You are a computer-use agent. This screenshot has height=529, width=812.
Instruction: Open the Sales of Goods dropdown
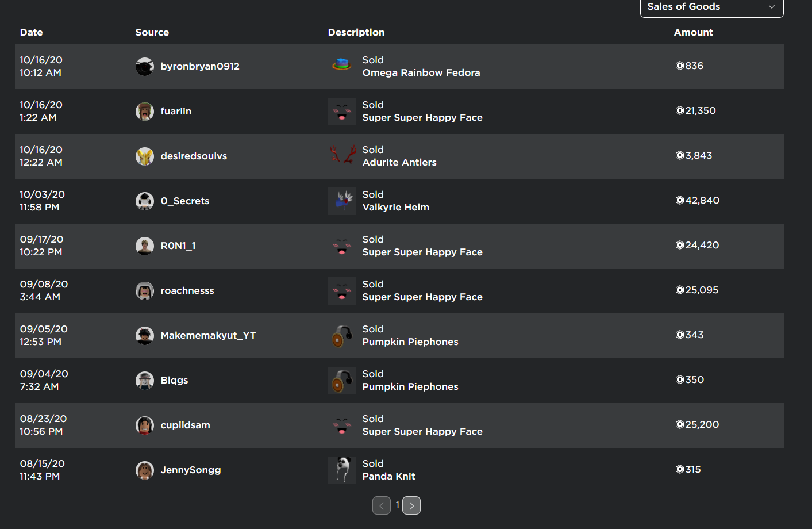pos(711,7)
